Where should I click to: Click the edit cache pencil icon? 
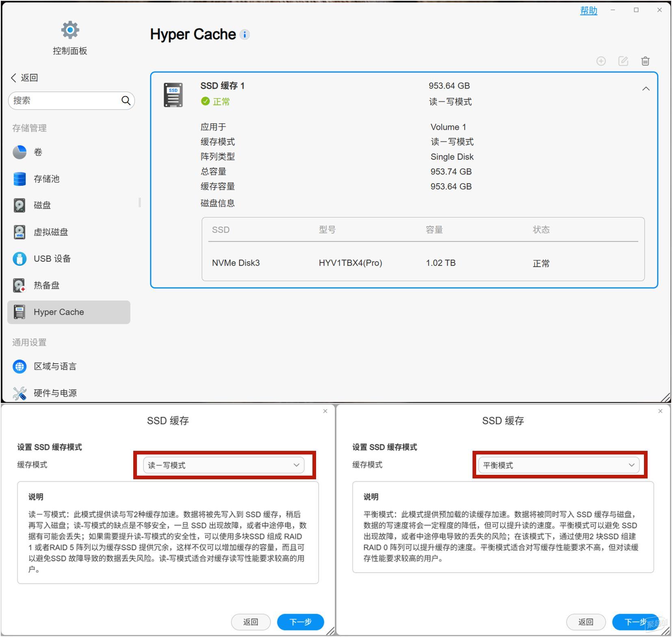tap(623, 61)
